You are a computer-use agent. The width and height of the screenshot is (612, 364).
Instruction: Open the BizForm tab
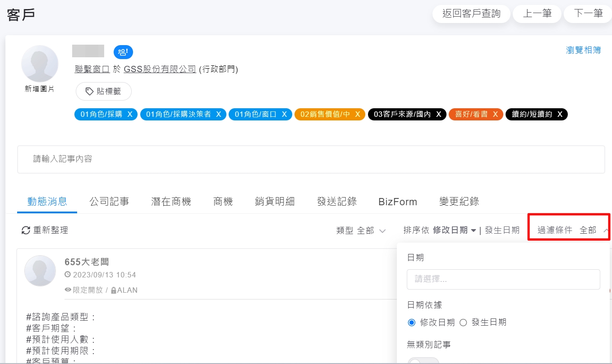pos(397,202)
